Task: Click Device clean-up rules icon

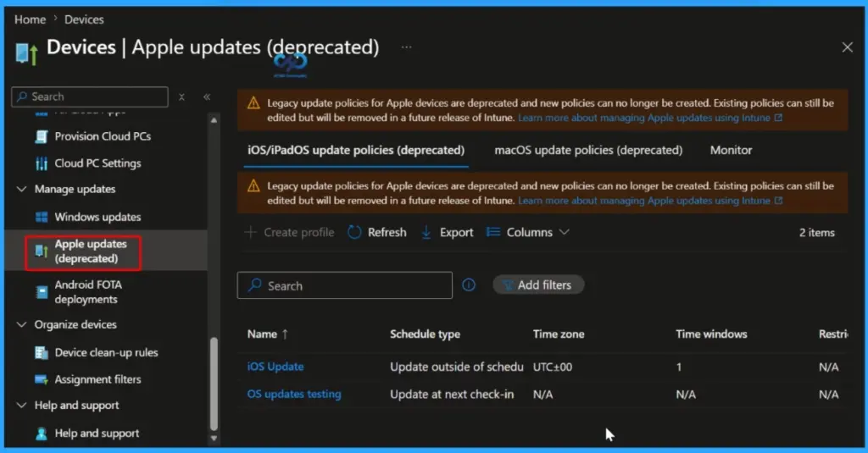Action: pos(42,353)
